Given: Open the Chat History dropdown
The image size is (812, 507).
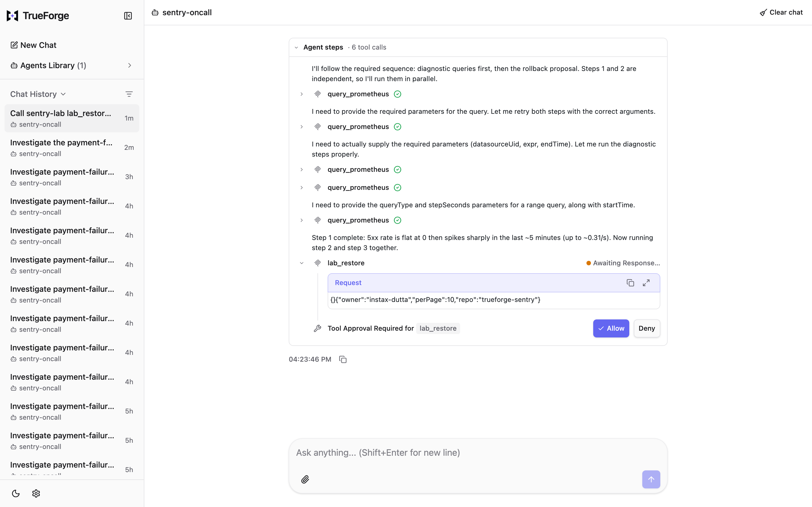Looking at the screenshot, I should (38, 94).
